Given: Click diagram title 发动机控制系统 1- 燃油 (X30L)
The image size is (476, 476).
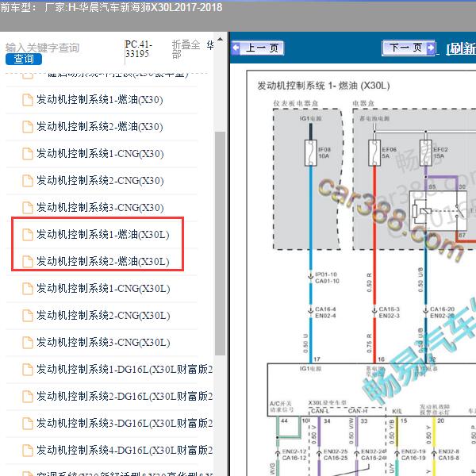Looking at the screenshot, I should (324, 86).
